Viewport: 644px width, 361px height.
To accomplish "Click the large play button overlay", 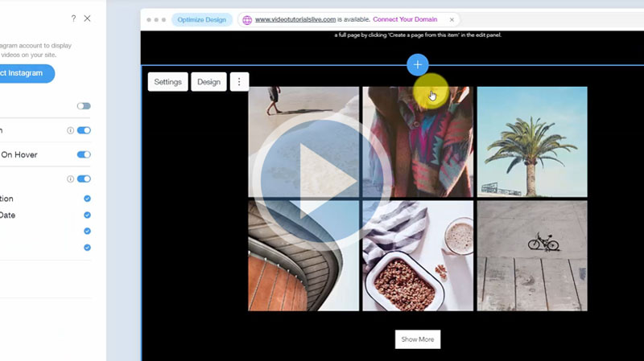I will pyautogui.click(x=309, y=183).
